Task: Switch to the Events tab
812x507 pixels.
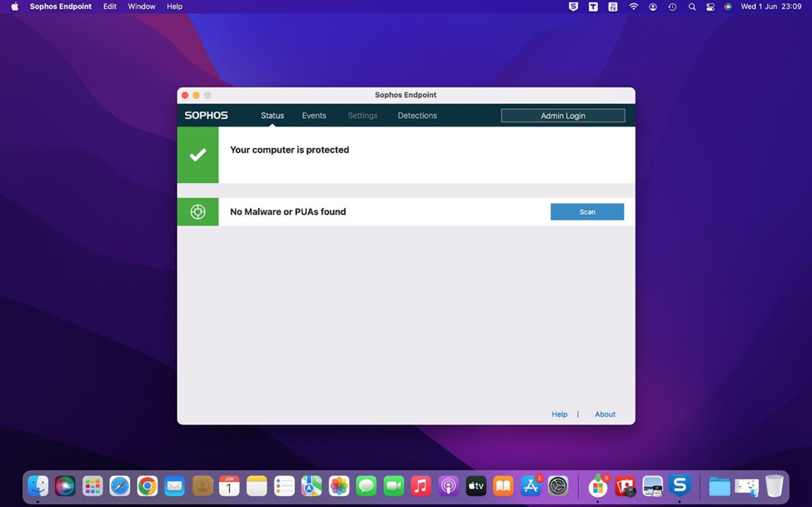Action: [314, 116]
